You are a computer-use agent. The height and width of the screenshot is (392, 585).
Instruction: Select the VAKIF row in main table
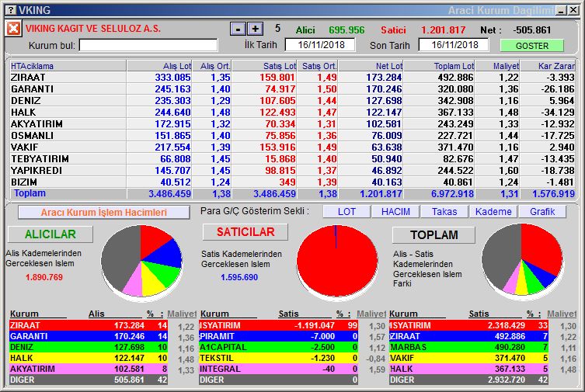[x=292, y=147]
